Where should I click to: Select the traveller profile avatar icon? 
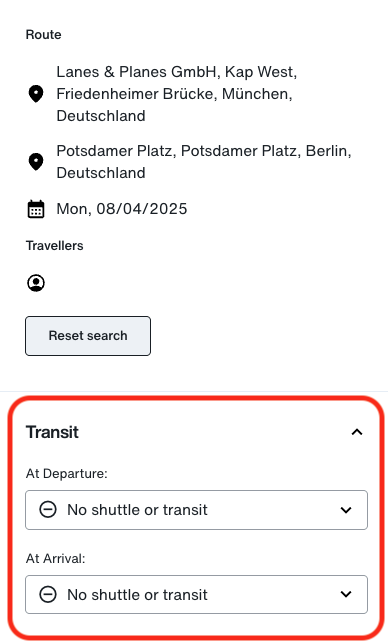coord(36,283)
